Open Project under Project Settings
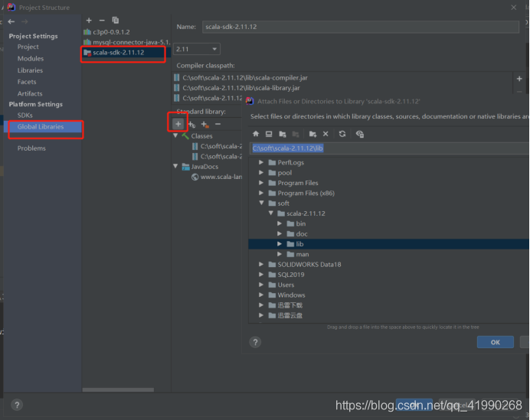The width and height of the screenshot is (530, 420). pyautogui.click(x=28, y=47)
